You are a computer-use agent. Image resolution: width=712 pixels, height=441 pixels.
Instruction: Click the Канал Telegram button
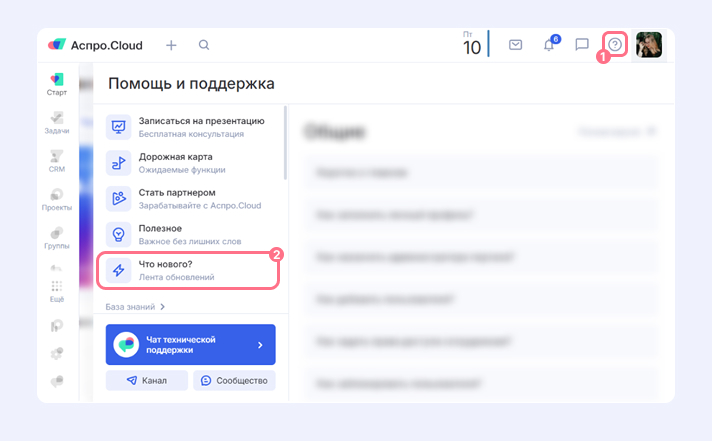[146, 381]
